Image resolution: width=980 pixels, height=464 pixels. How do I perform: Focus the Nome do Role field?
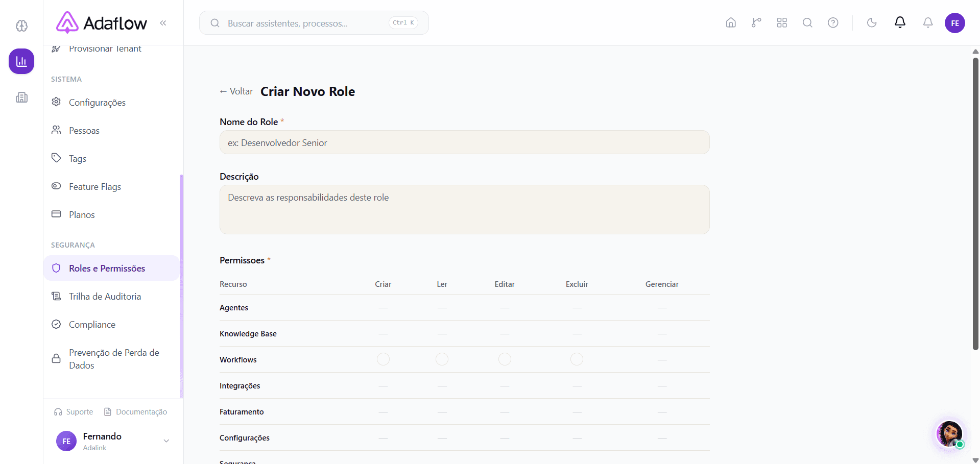pos(464,142)
